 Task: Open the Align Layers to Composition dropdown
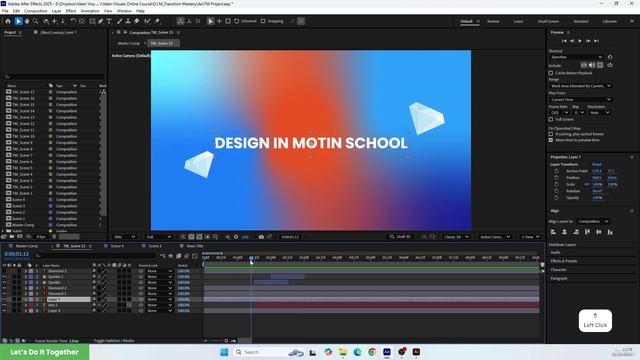tap(593, 221)
